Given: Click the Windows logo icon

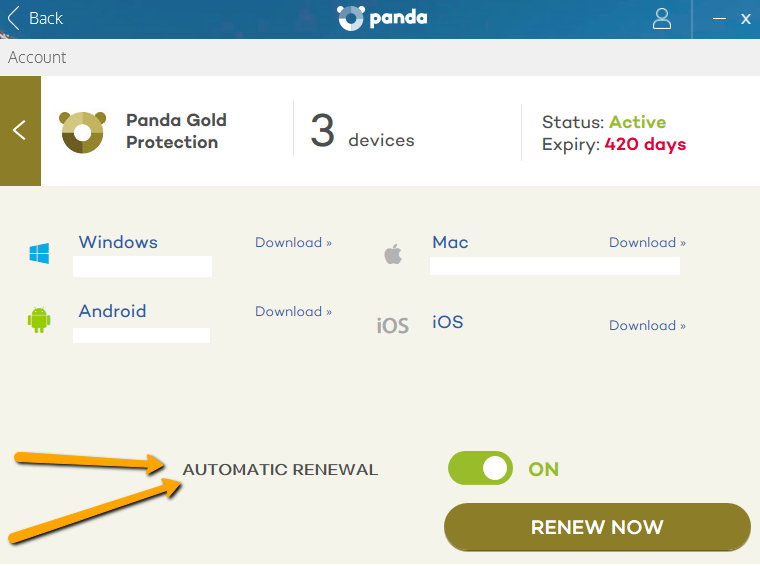Looking at the screenshot, I should click(39, 253).
